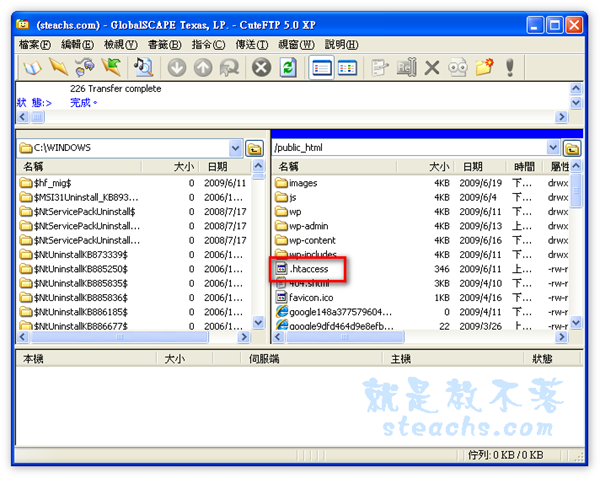Click the download arrow button
The height and width of the screenshot is (478, 600).
pos(177,68)
